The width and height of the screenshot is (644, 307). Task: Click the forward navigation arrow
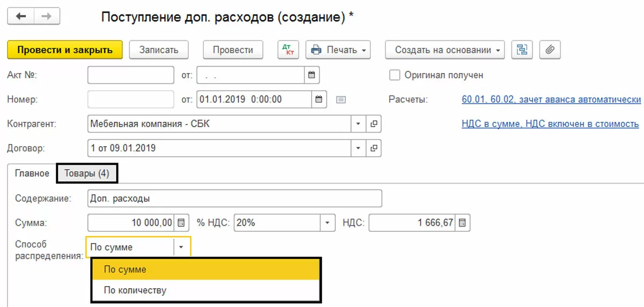(46, 17)
